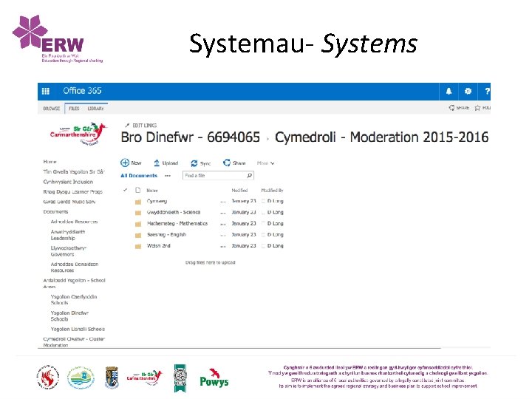Click the Gwyddoniaeth - Science folder icon

[x=138, y=213]
